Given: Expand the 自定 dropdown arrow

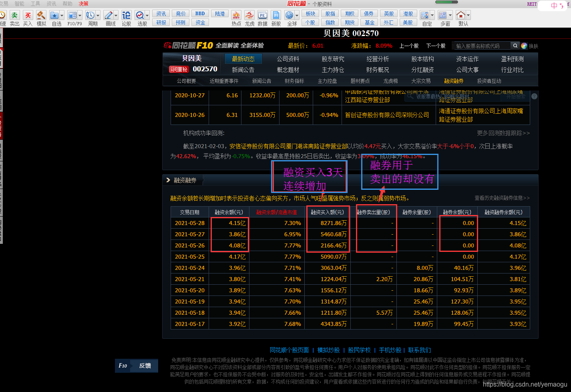Looking at the screenshot, I should [x=432, y=16].
